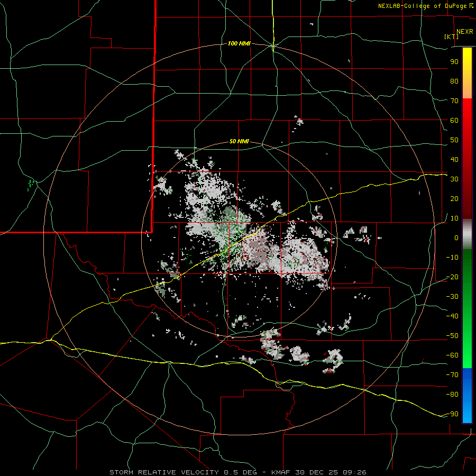Select the "-80" scale value

[452, 395]
